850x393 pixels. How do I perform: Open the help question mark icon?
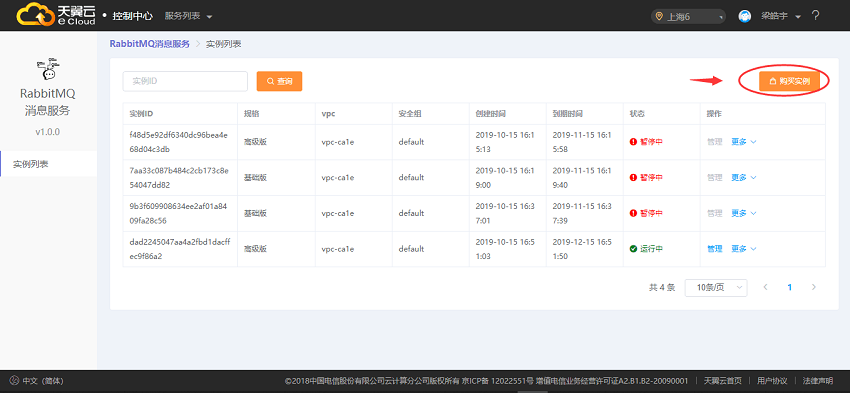[815, 16]
